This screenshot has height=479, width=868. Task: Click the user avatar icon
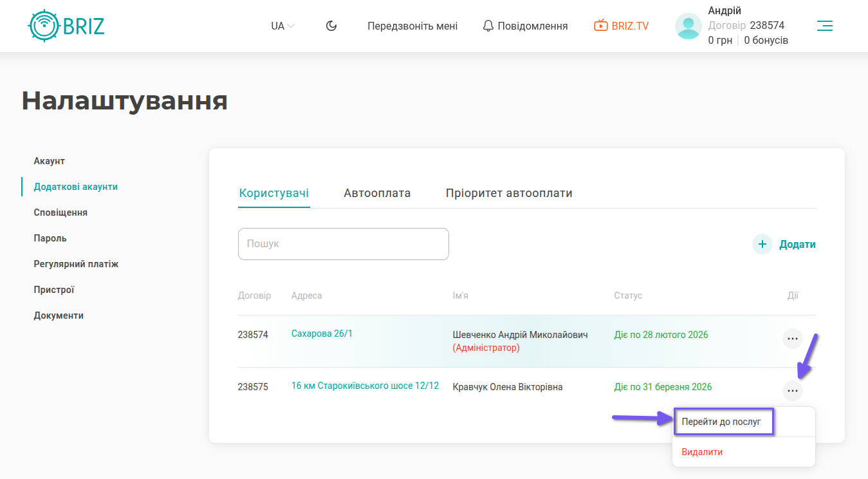pyautogui.click(x=688, y=26)
